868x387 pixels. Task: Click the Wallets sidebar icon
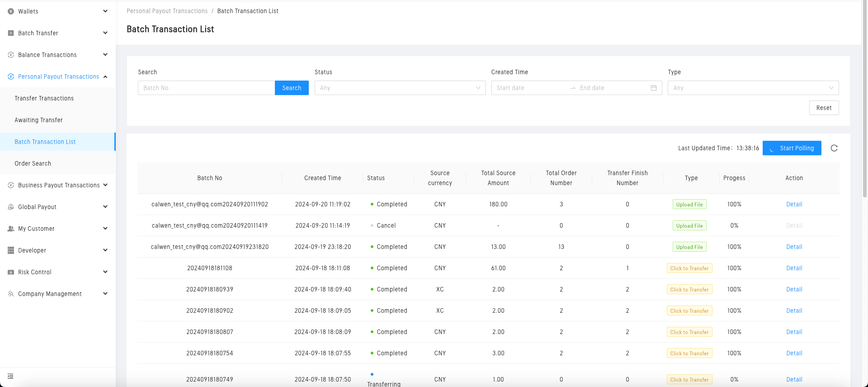point(11,11)
